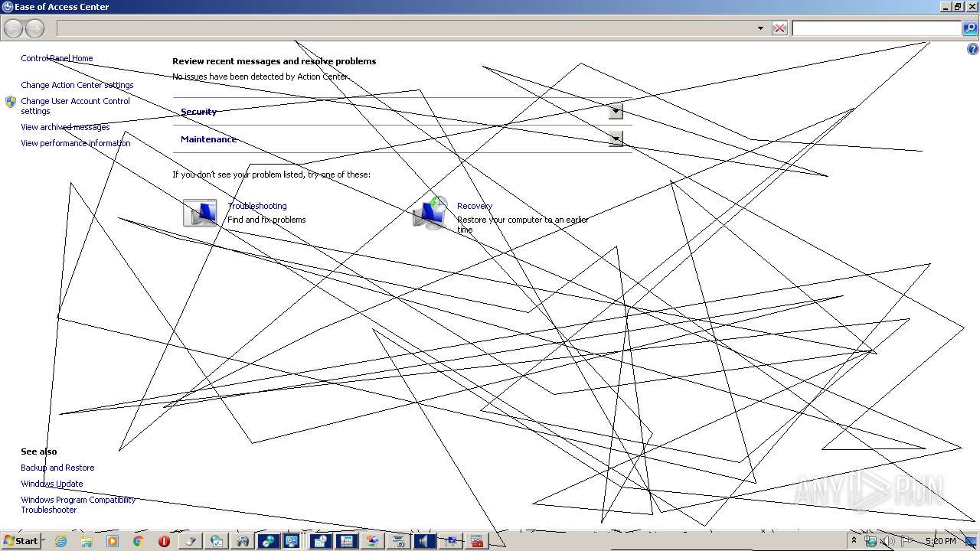Click the Maintenance heading
Viewport: 980px width, 551px height.
[x=209, y=139]
